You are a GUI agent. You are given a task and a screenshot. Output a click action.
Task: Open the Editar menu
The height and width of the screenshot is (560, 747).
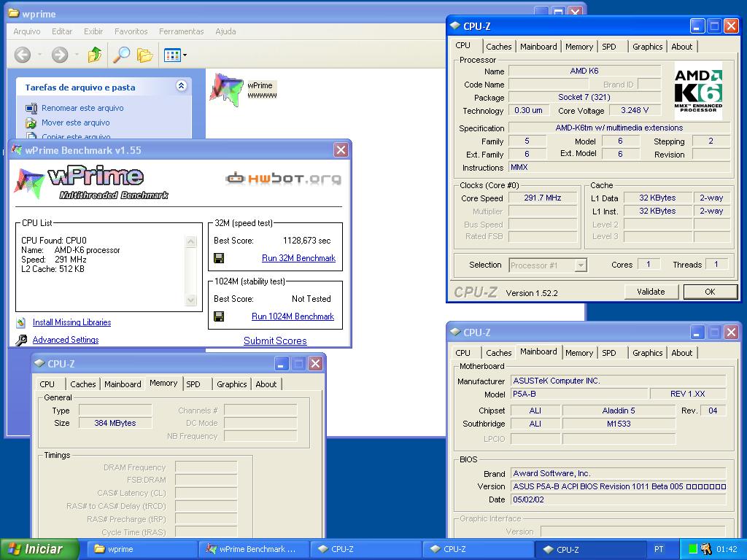[x=62, y=31]
